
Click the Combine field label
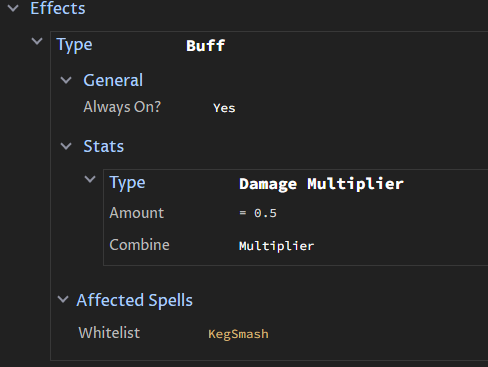(139, 245)
